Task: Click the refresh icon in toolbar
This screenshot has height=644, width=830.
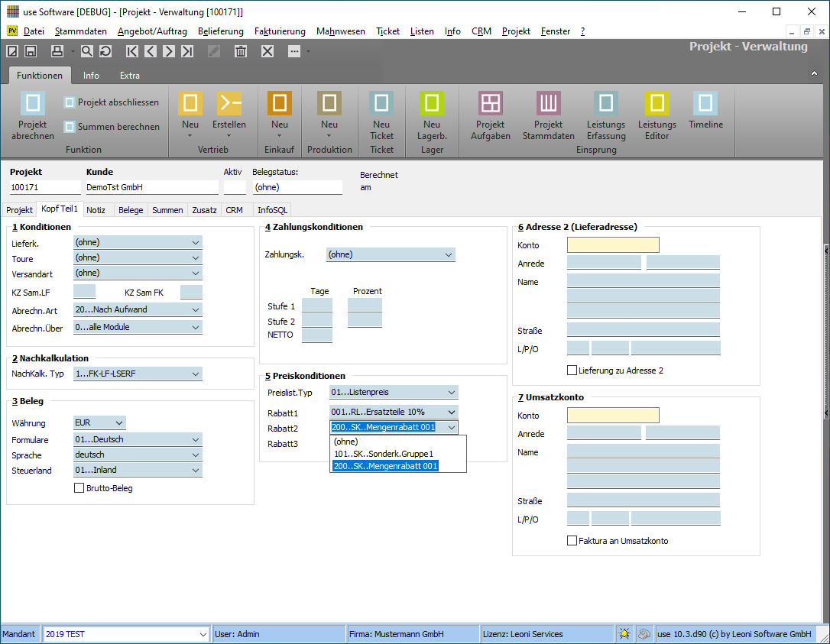Action: (105, 51)
